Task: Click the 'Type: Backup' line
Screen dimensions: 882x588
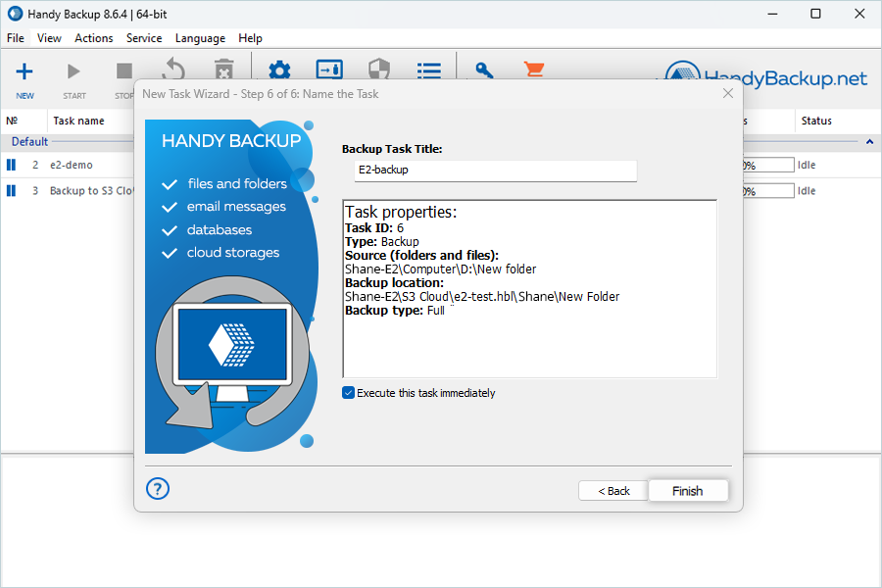Action: tap(382, 241)
